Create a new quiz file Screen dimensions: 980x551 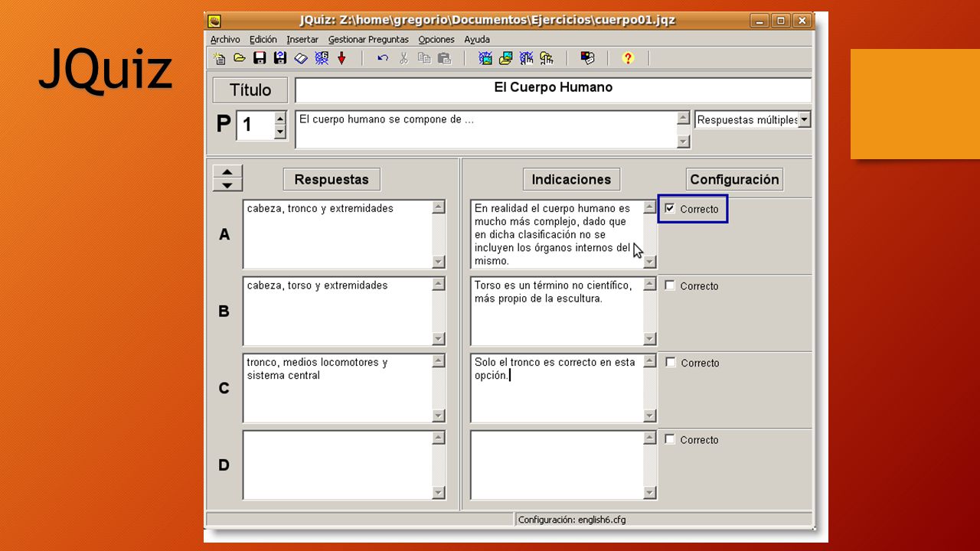pos(220,58)
